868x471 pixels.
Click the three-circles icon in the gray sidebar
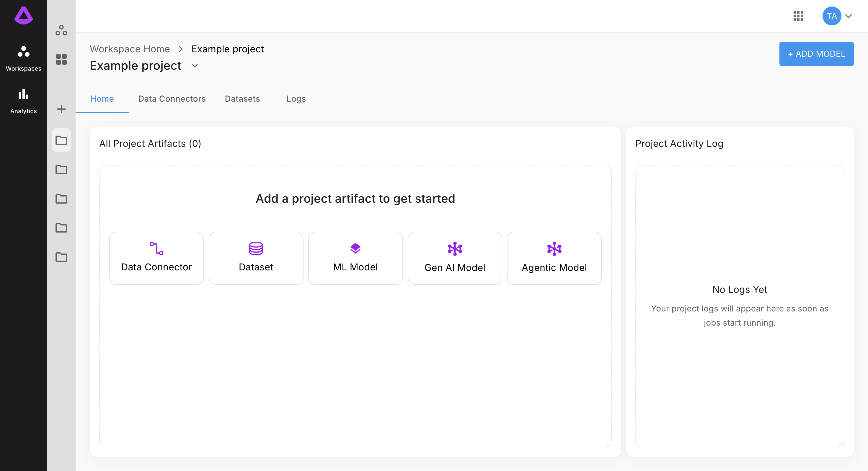coord(61,30)
